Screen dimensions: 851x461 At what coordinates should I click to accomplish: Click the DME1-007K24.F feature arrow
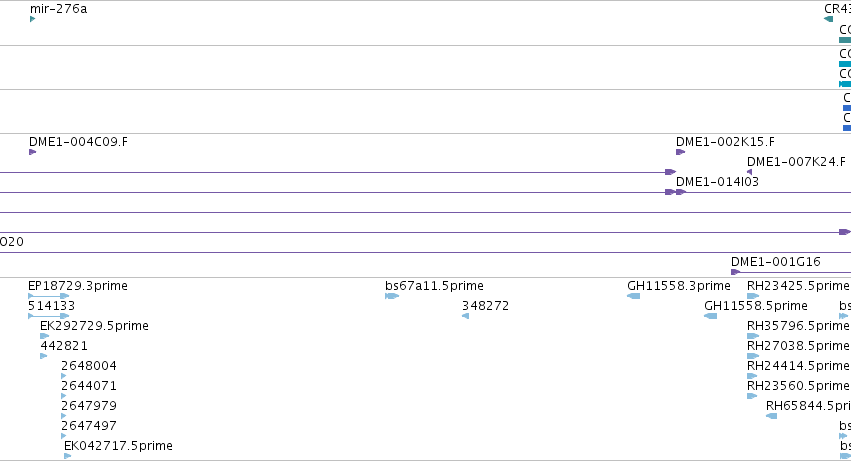pyautogui.click(x=750, y=172)
